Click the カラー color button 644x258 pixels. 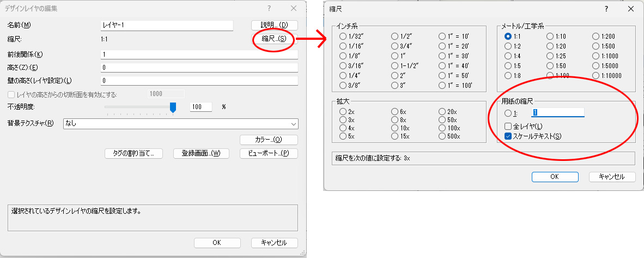(269, 140)
